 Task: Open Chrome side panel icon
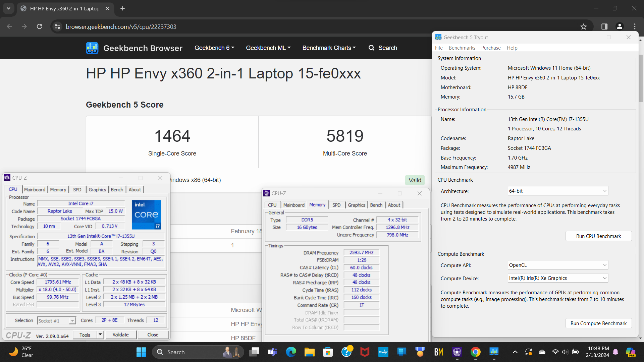pyautogui.click(x=604, y=26)
